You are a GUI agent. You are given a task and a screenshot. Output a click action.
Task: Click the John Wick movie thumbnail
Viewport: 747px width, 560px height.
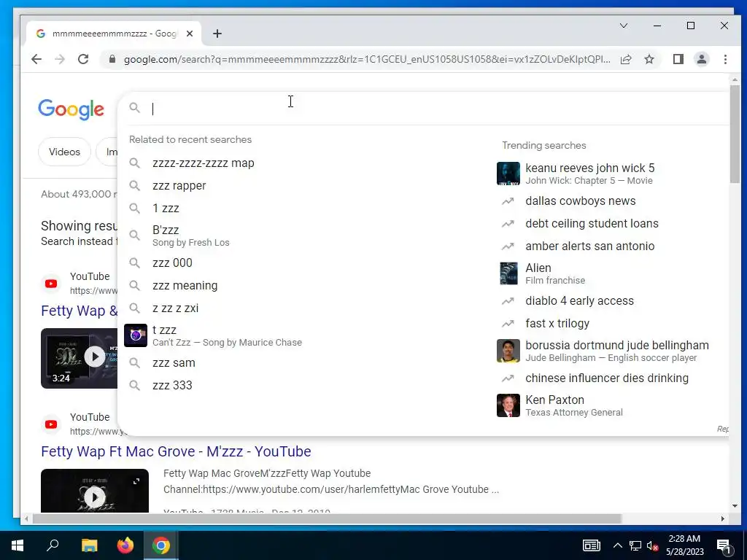508,174
